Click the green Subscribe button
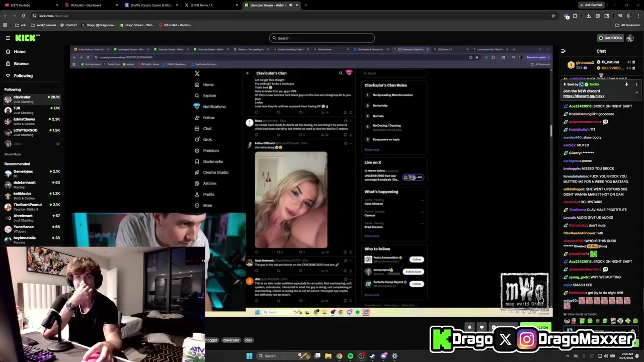Image resolution: width=644 pixels, height=362 pixels. tap(535, 327)
